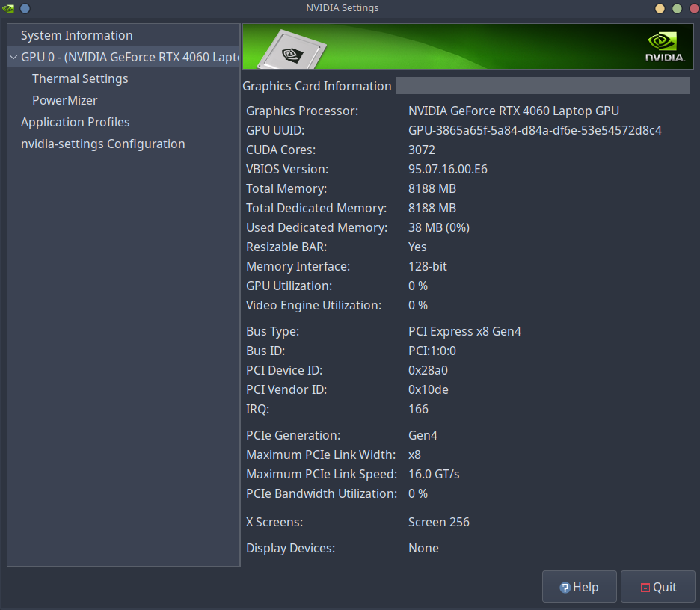700x610 pixels.
Task: Click the GPU Utilization 0 % value
Action: point(418,286)
